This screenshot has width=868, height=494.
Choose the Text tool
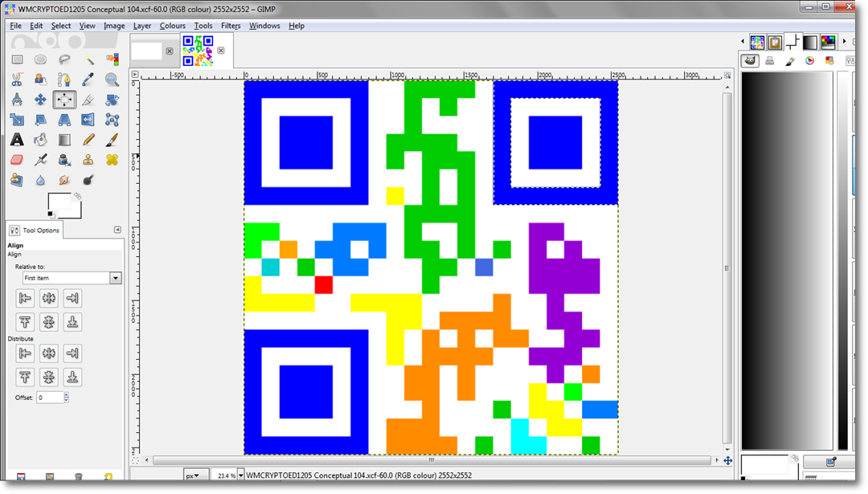coord(17,140)
